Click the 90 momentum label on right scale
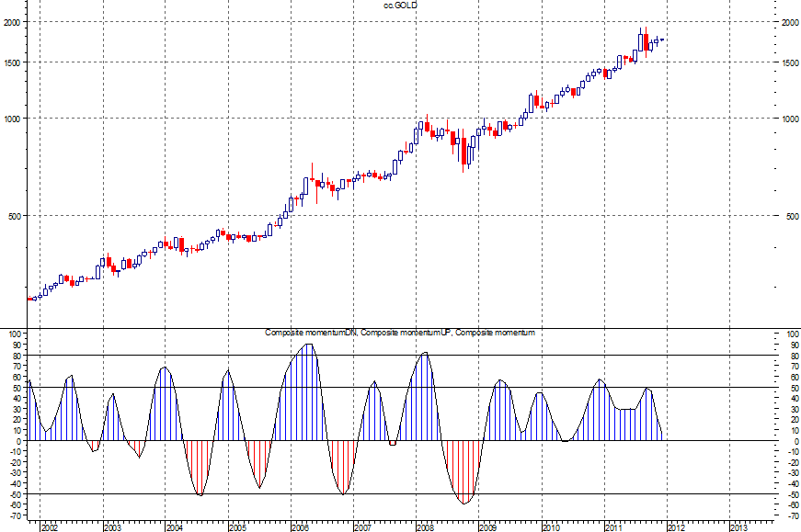The height and width of the screenshot is (532, 801). (794, 345)
